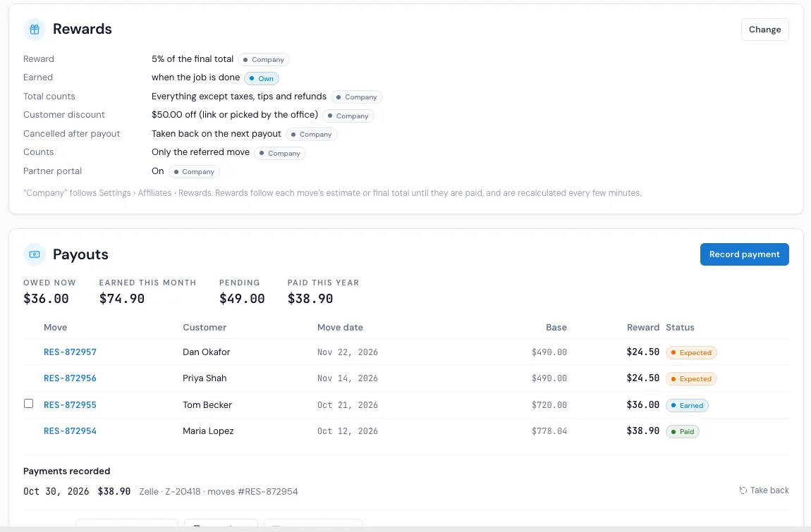Click the Base column header
Image resolution: width=811 pixels, height=532 pixels.
[556, 327]
